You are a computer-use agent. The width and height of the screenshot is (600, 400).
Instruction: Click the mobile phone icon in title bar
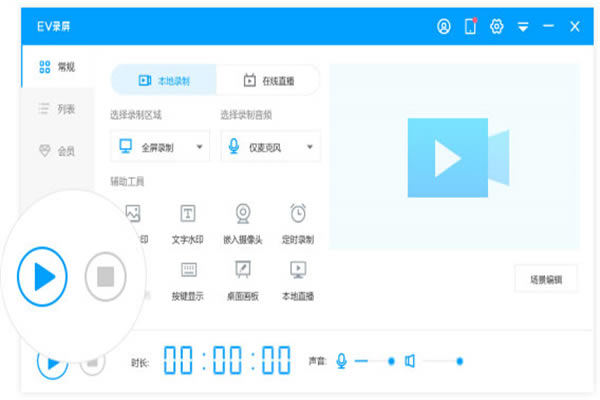pos(470,27)
